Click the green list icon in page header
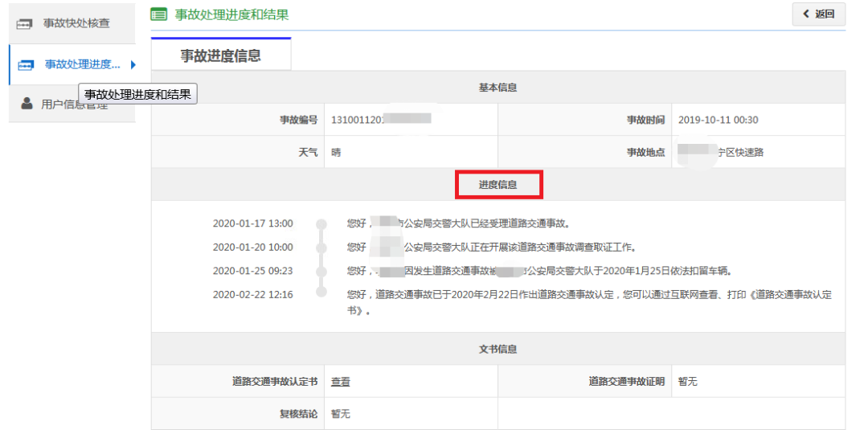The image size is (868, 430). [x=159, y=14]
